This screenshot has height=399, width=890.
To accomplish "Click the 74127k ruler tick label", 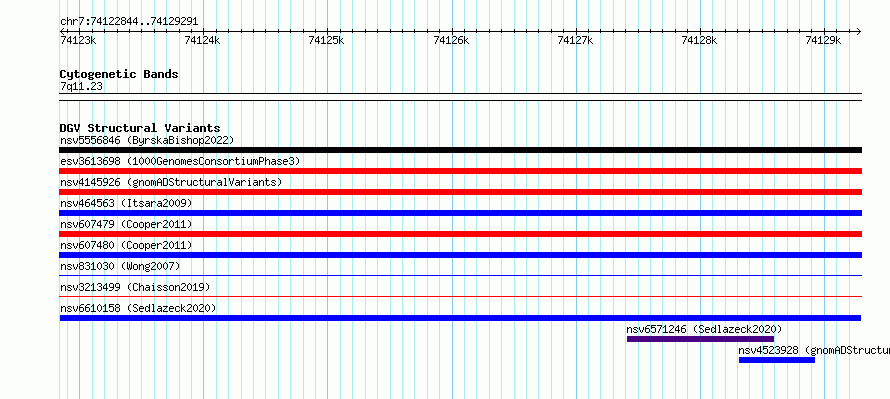I will [x=576, y=40].
